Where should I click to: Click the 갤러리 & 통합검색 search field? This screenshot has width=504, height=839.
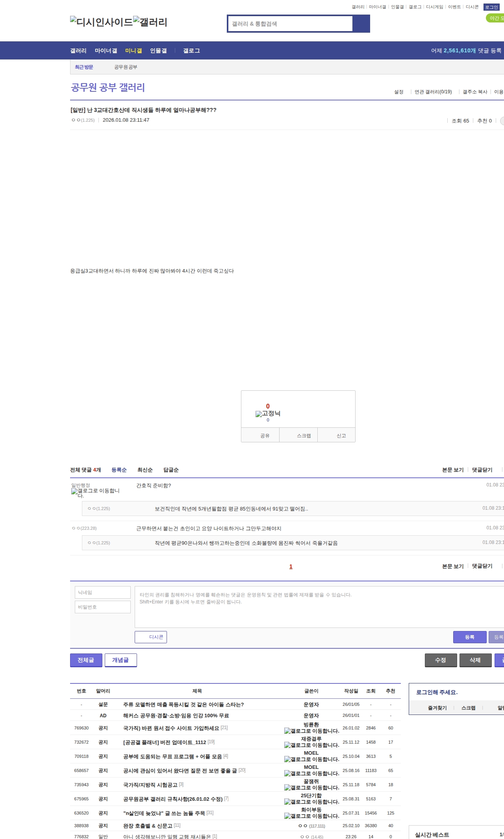291,24
